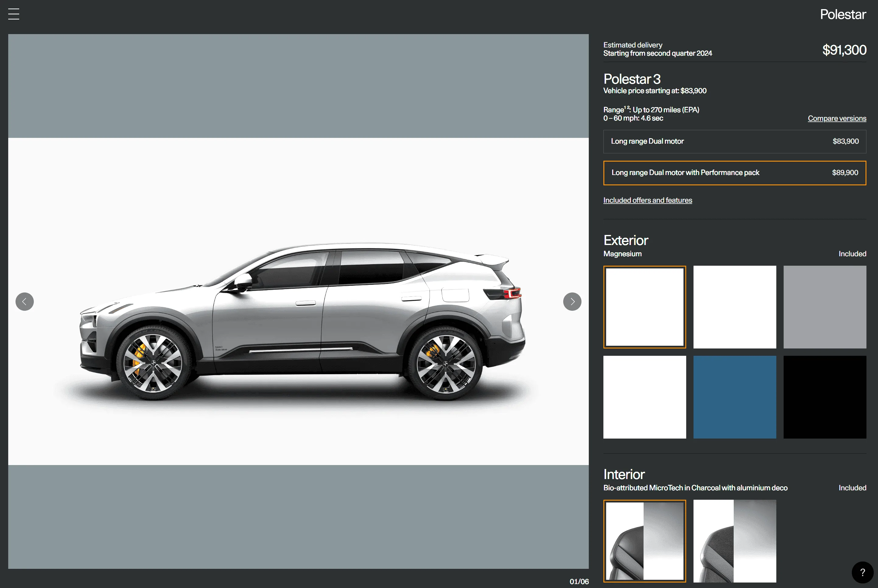Click the Bio-attributed MicroTech in Charcoal label
The width and height of the screenshot is (878, 588).
[x=695, y=488]
